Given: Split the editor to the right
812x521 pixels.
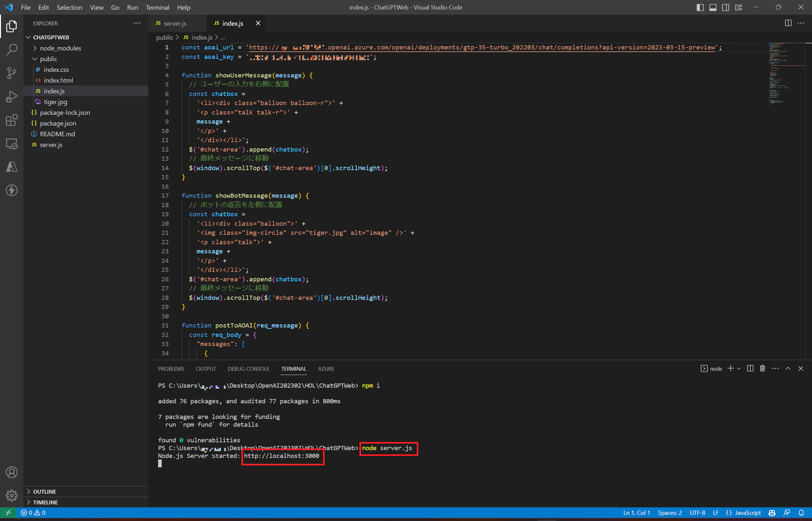Looking at the screenshot, I should pyautogui.click(x=788, y=23).
